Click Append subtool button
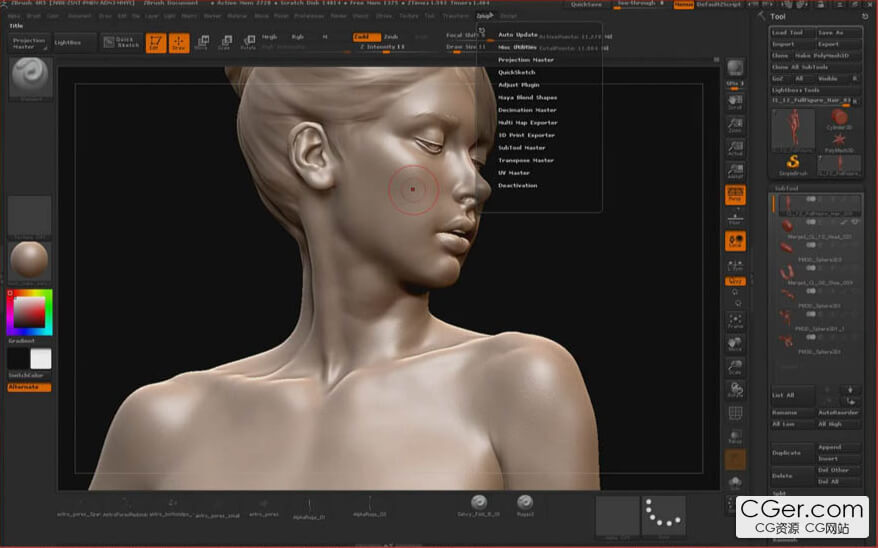Viewport: 879px width, 548px height. [x=838, y=447]
